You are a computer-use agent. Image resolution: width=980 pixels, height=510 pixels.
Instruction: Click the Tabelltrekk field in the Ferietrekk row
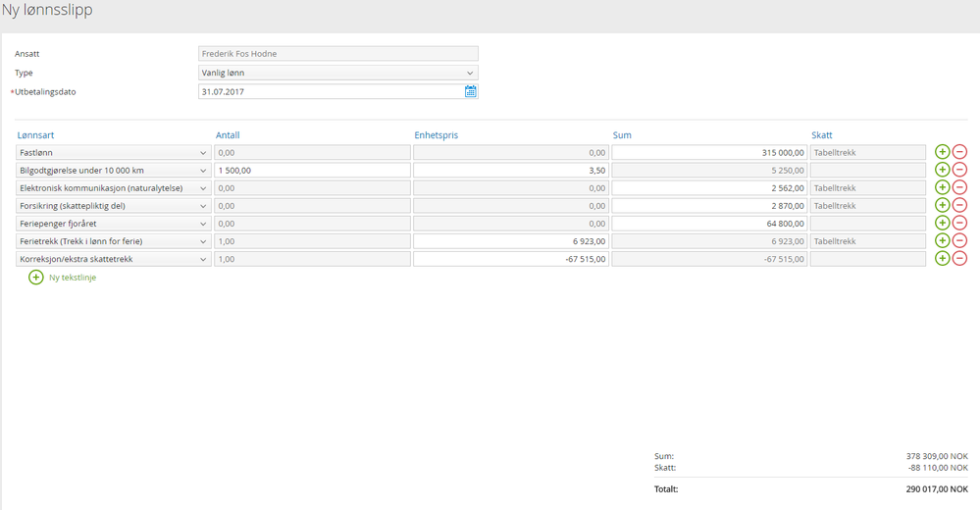point(867,241)
